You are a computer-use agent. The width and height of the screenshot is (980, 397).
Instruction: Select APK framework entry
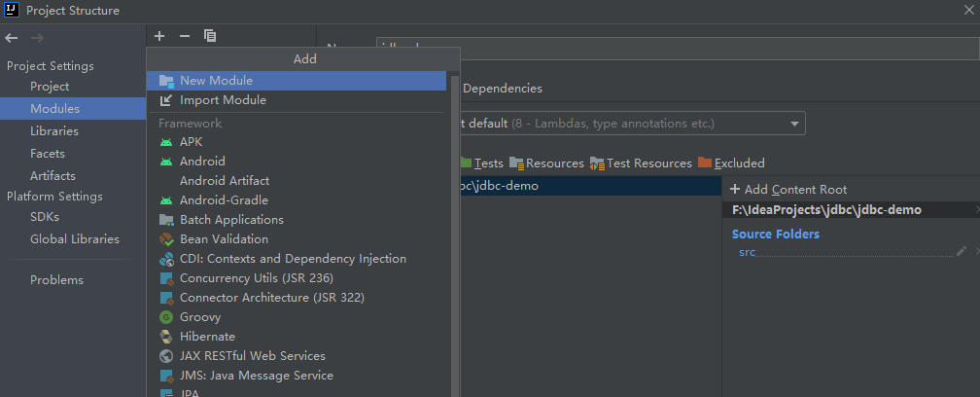pyautogui.click(x=297, y=142)
